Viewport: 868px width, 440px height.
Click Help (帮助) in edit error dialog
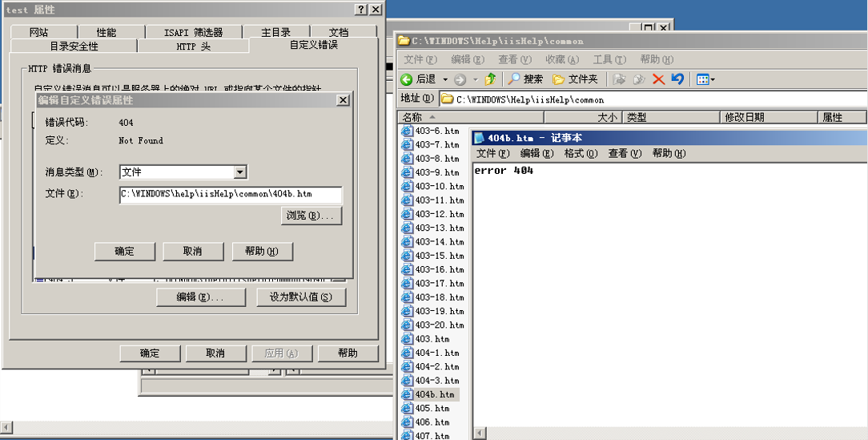(262, 251)
